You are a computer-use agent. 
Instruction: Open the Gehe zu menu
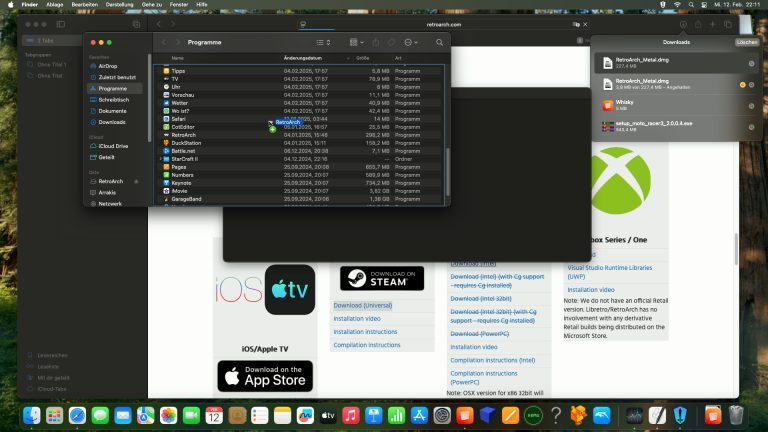pos(152,4)
